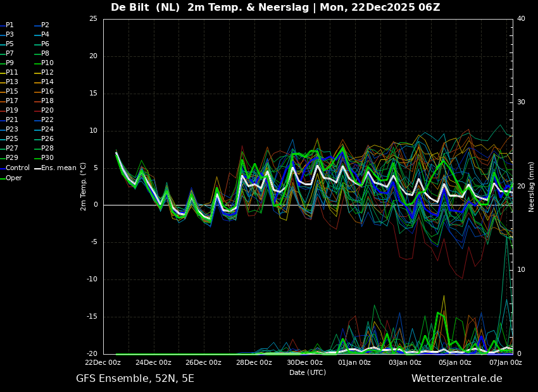The width and height of the screenshot is (538, 392).
Task: Click the P30 legend entry
Action: 47,158
